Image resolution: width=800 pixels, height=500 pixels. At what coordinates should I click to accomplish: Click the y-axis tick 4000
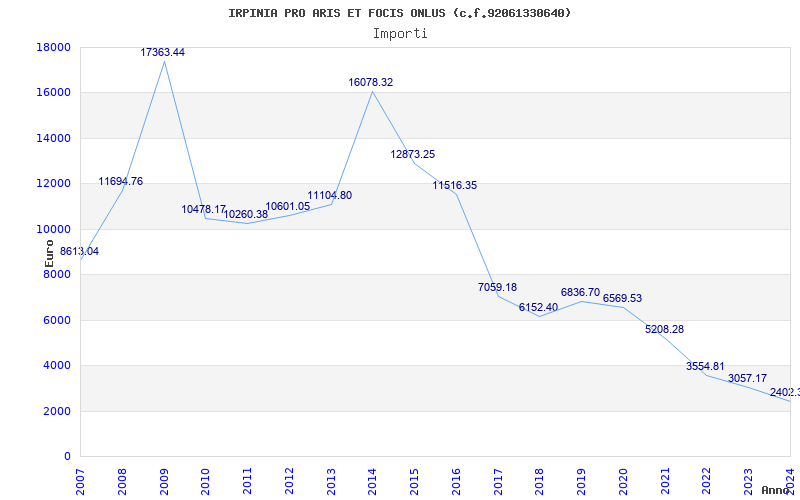[57, 366]
